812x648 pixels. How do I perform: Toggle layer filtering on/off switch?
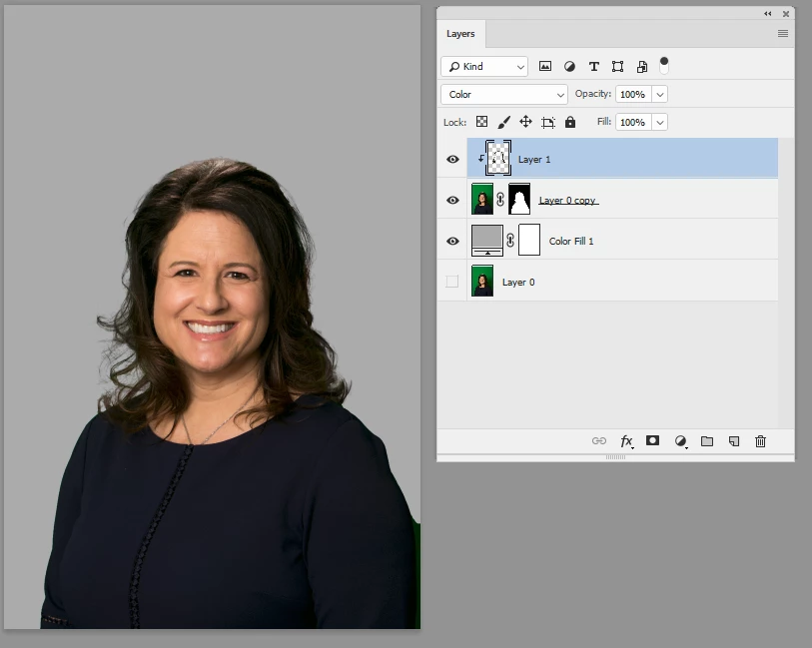click(664, 66)
